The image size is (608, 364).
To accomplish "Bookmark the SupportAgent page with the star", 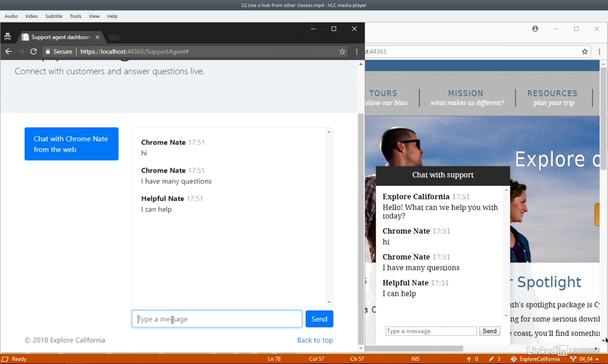I will (x=342, y=52).
